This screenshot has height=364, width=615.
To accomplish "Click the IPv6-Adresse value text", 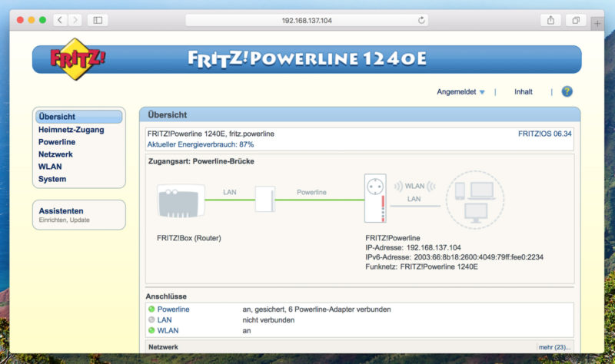I will click(x=477, y=257).
